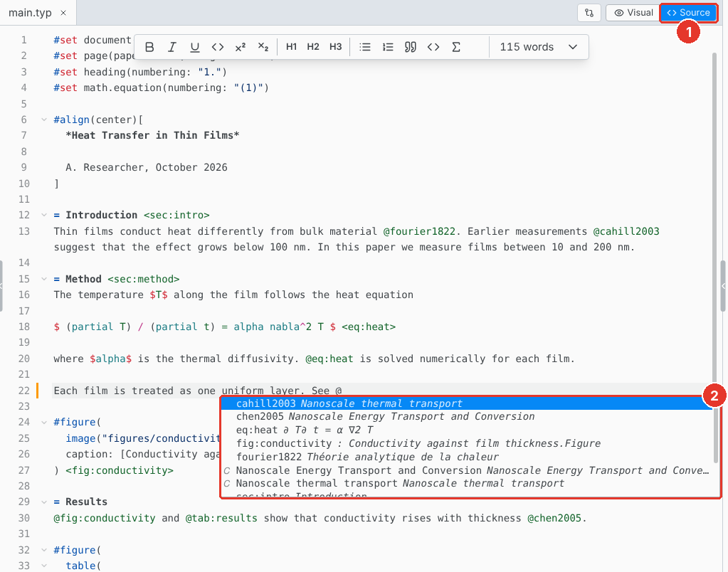Choose cahill2003 autocomplete suggestion
Image resolution: width=728 pixels, height=572 pixels.
click(x=467, y=403)
